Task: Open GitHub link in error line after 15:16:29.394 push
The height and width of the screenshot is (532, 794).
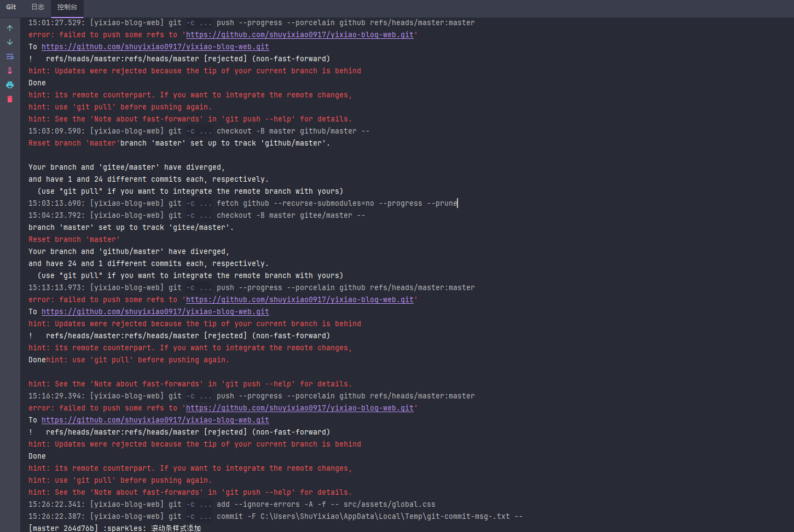Action: (x=300, y=408)
